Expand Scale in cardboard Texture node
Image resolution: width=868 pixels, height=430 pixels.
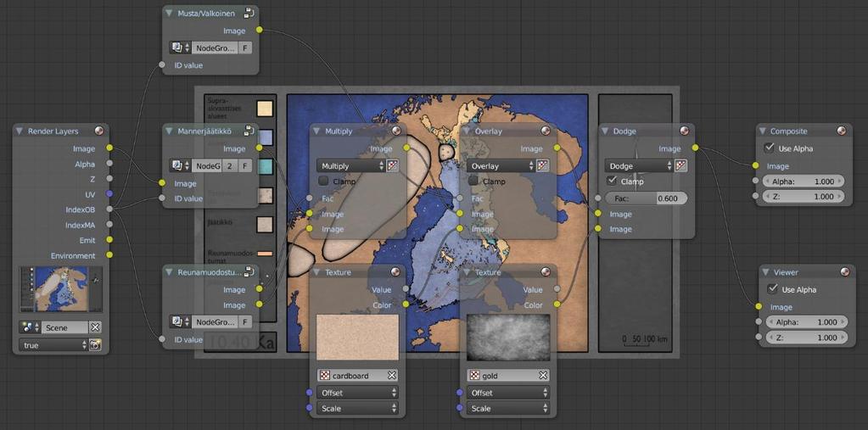357,409
